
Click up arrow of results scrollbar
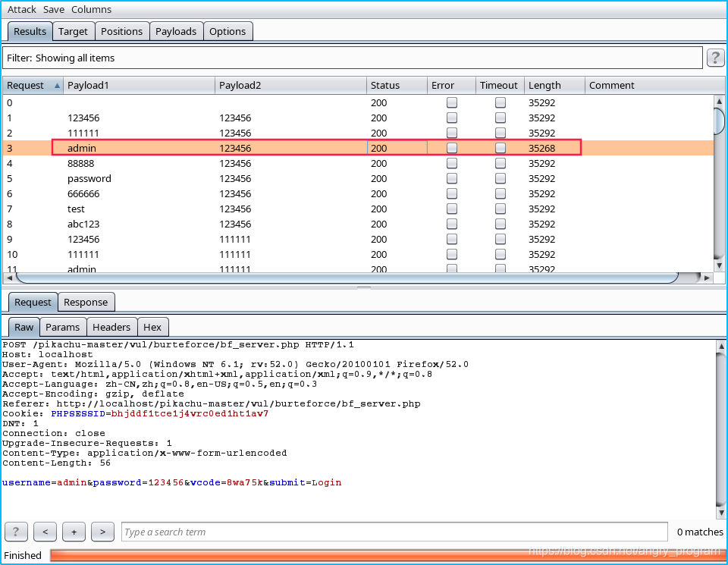(719, 101)
